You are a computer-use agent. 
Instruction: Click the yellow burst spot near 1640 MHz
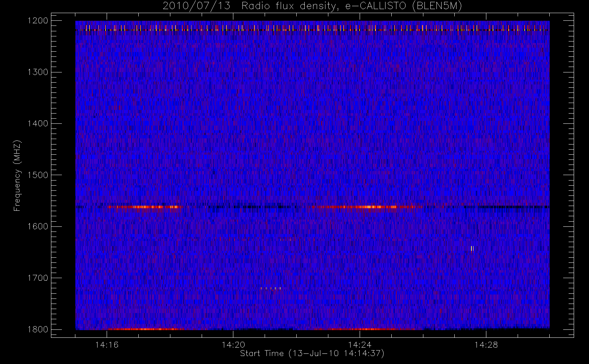pyautogui.click(x=472, y=249)
